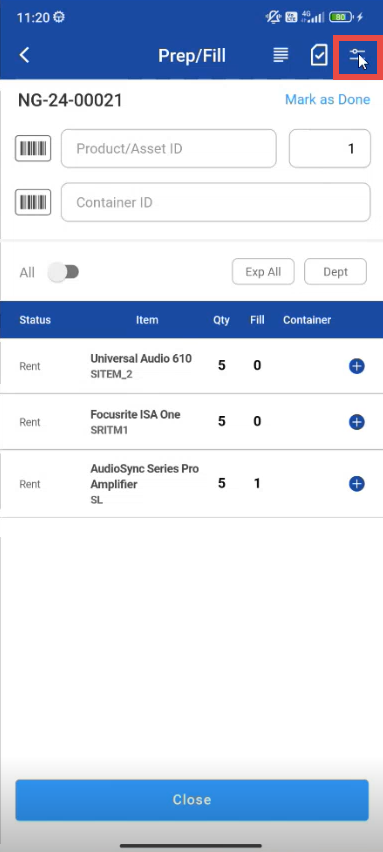
Task: Select the quantity field showing 1
Action: (x=330, y=148)
